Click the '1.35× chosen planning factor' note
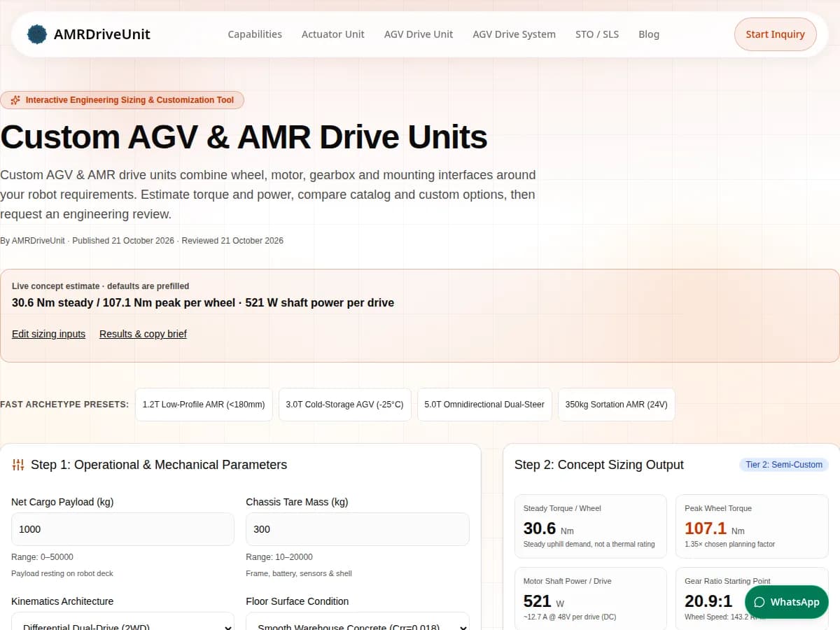Viewport: 840px width, 630px height. click(729, 544)
